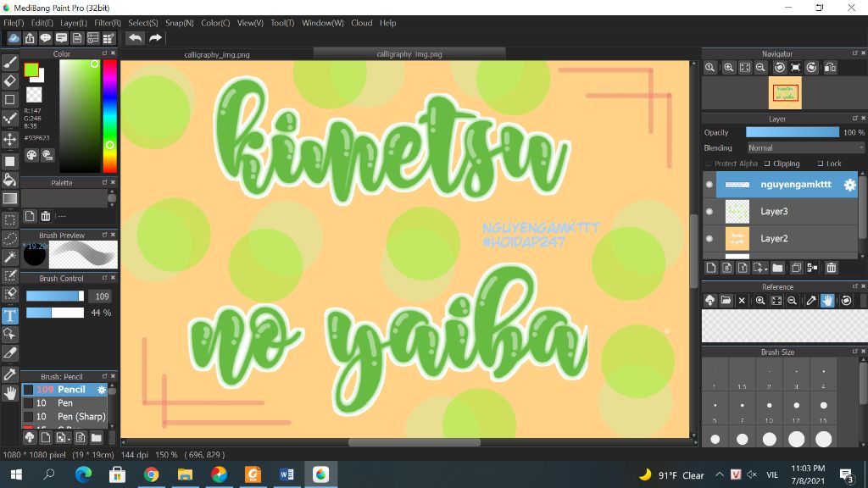
Task: Close the Color panel
Action: coord(113,53)
